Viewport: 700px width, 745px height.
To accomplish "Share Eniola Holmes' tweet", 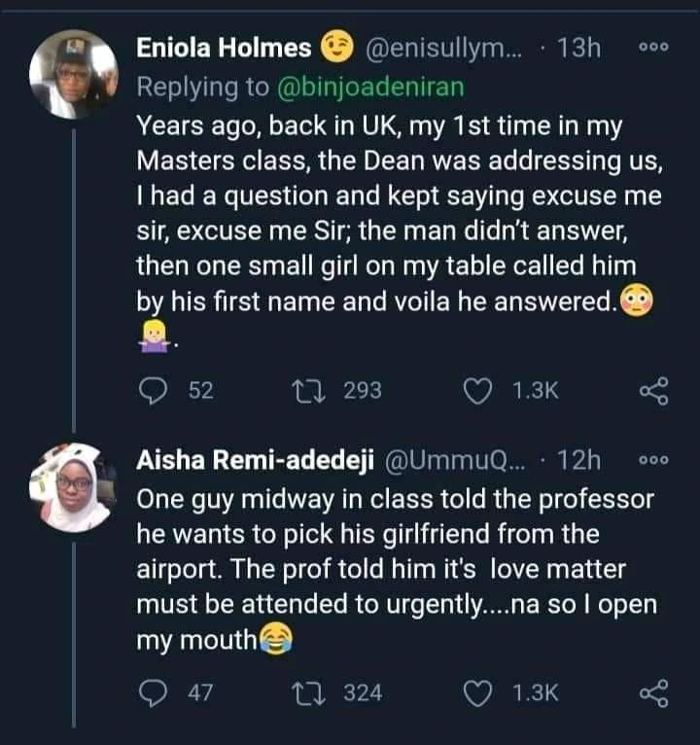I will [653, 391].
